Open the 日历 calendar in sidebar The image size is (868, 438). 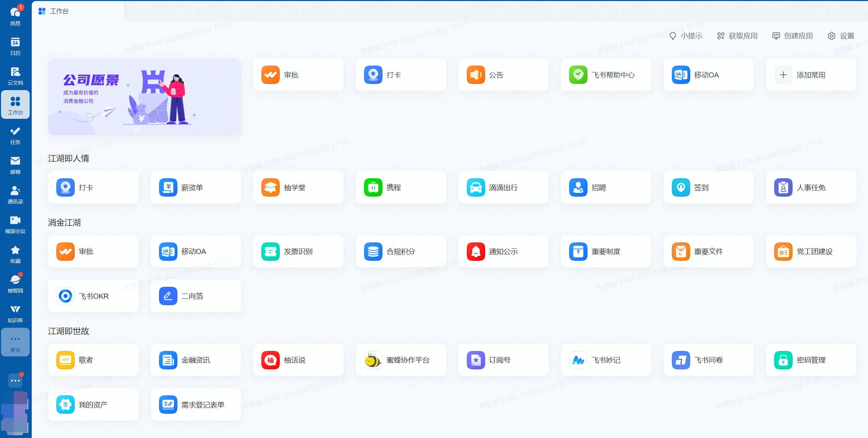pos(15,46)
